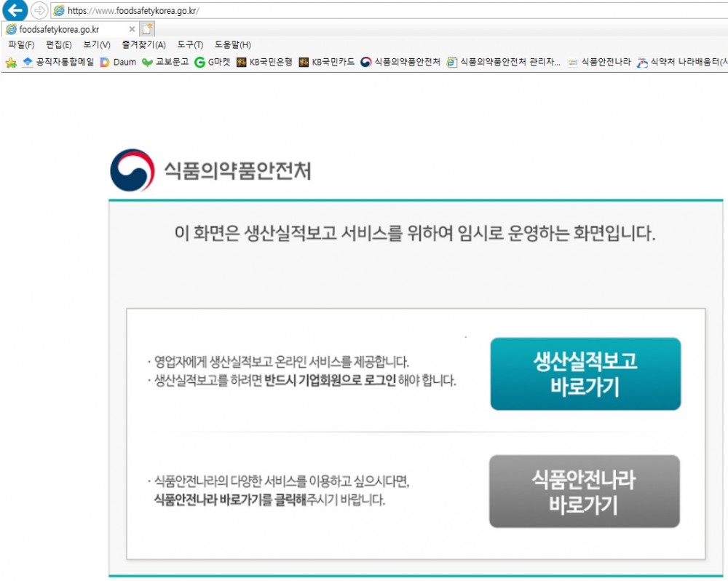The image size is (728, 581).
Task: Click the 생산실적보고 바로가기 button
Action: pyautogui.click(x=585, y=374)
